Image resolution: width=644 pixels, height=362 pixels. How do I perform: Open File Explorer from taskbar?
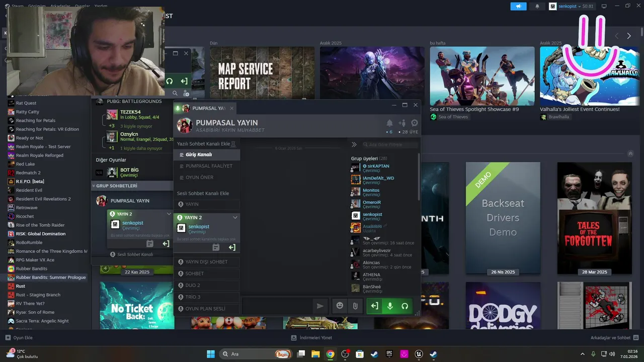tap(315, 354)
